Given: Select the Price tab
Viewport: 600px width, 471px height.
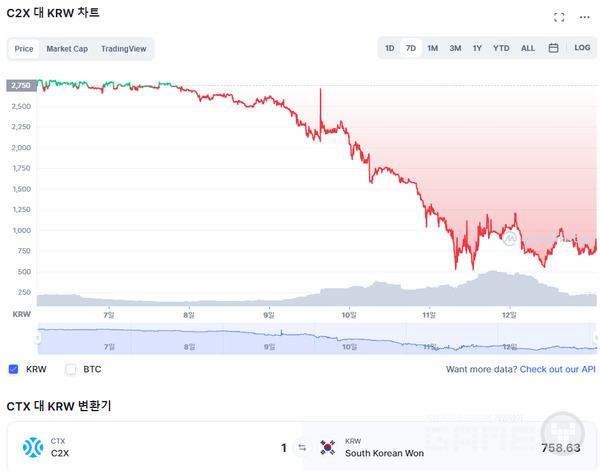Looking at the screenshot, I should [x=24, y=48].
